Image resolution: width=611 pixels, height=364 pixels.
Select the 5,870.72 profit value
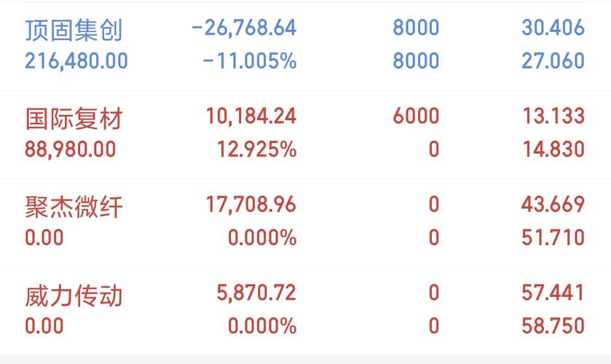click(x=256, y=293)
